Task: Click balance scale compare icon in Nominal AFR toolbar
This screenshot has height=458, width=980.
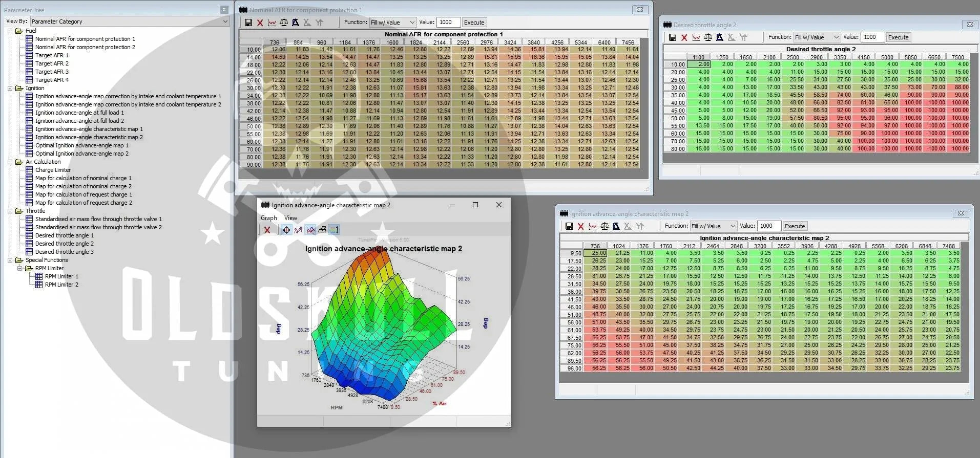Action: [x=284, y=23]
